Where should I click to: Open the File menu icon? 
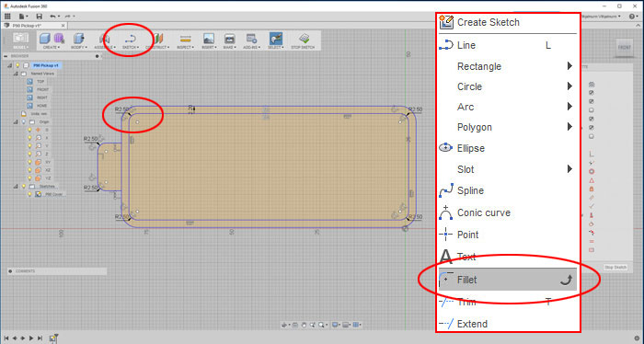pos(23,17)
